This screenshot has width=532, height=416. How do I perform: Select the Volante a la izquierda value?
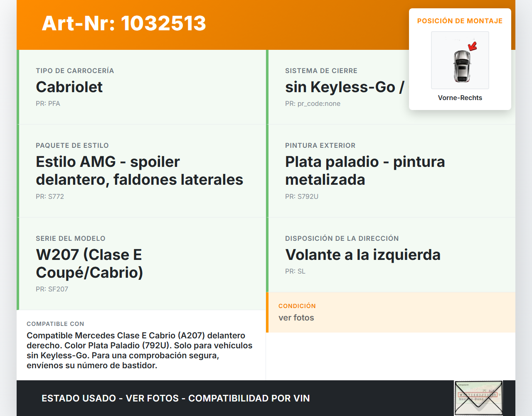(x=363, y=254)
